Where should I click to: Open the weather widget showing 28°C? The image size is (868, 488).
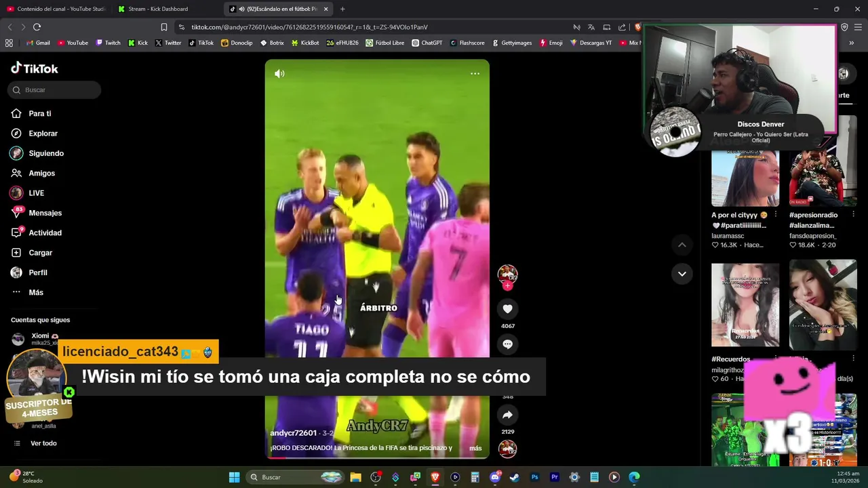pyautogui.click(x=26, y=477)
